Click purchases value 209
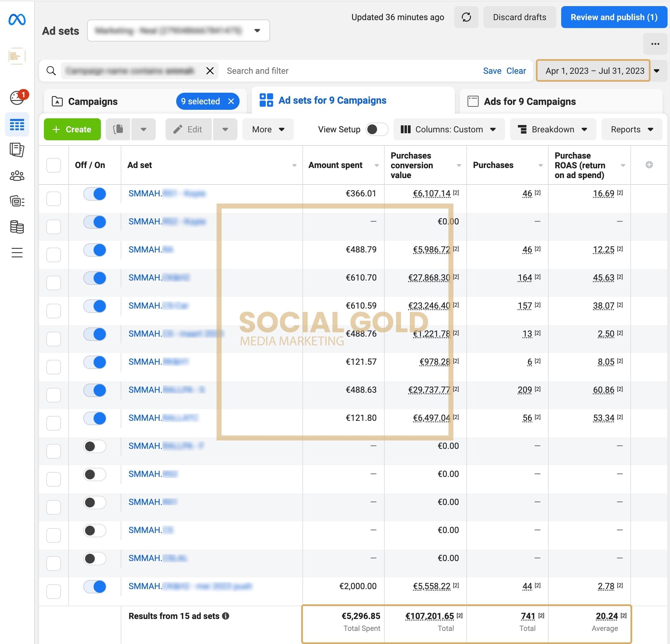The image size is (670, 644). (x=525, y=390)
